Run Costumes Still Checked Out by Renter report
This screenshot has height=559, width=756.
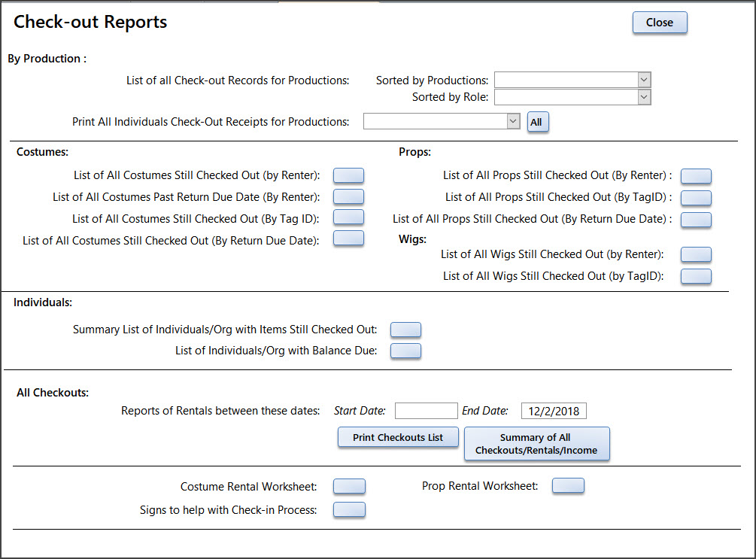[x=348, y=175]
